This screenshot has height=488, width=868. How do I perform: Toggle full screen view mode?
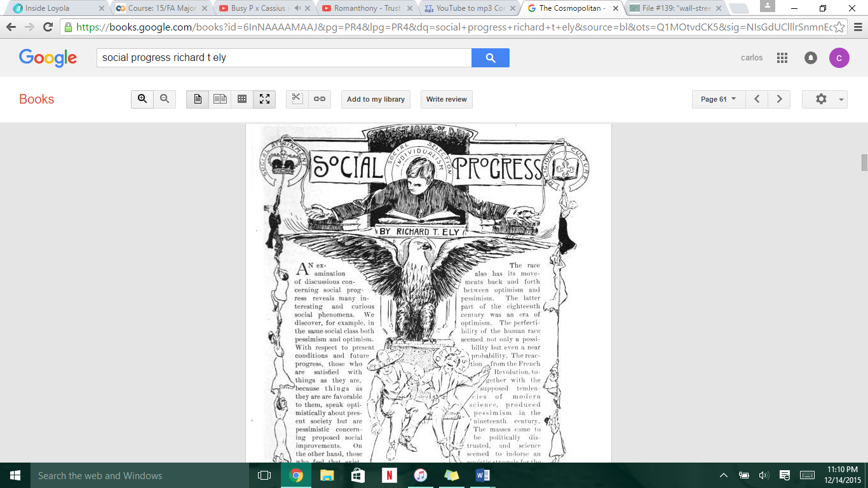264,99
